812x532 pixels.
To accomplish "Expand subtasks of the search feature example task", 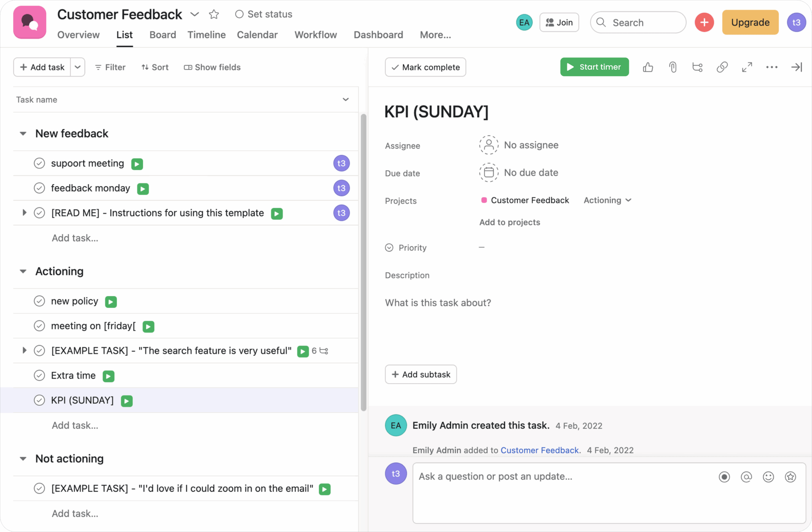I will tap(24, 350).
